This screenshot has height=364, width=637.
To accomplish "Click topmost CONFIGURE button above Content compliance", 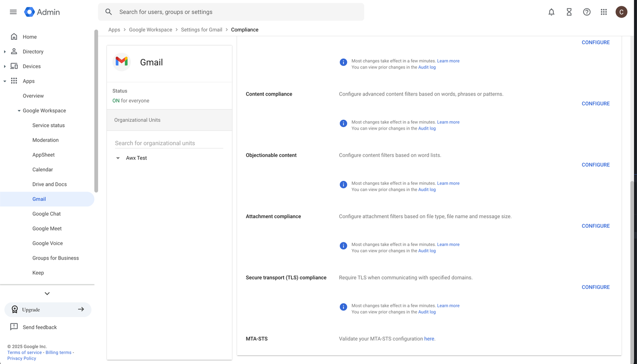I will [x=595, y=42].
